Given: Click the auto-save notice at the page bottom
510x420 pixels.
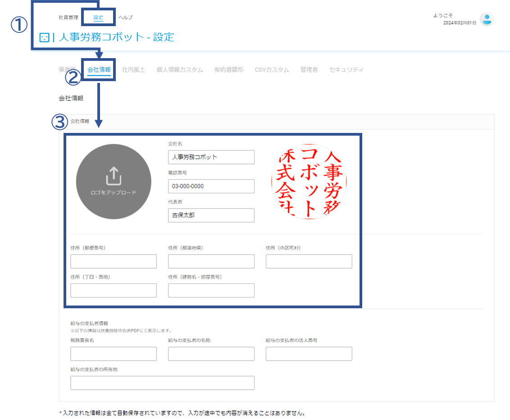Looking at the screenshot, I should [182, 413].
